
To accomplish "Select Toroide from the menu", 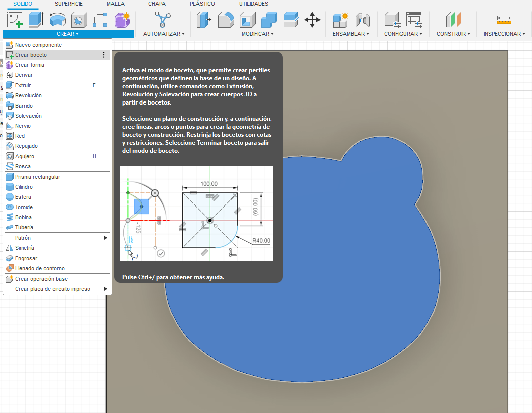I will 57,207.
